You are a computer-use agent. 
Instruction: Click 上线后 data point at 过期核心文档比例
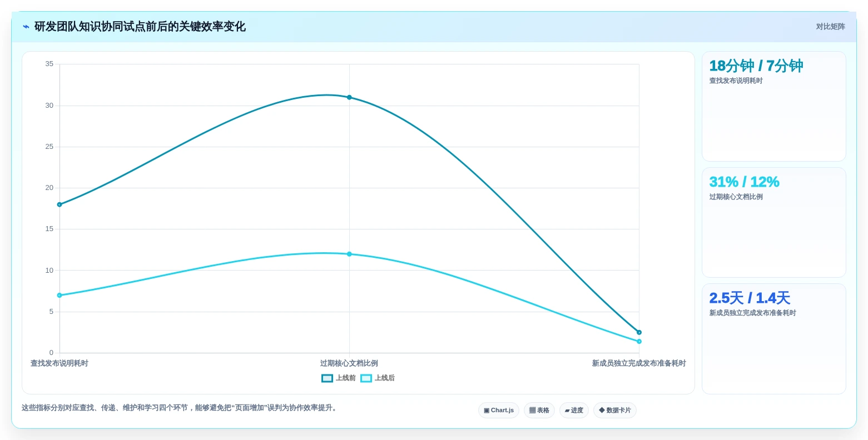pyautogui.click(x=349, y=254)
